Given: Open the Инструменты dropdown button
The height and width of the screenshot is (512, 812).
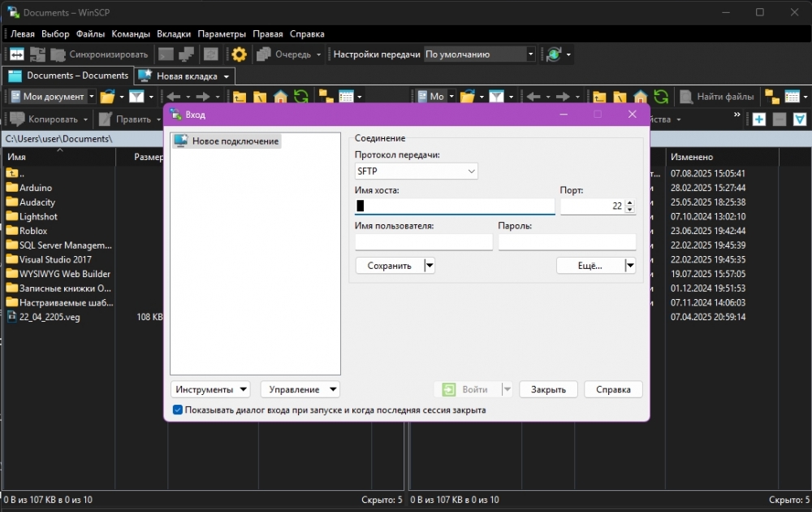Looking at the screenshot, I should pyautogui.click(x=210, y=389).
